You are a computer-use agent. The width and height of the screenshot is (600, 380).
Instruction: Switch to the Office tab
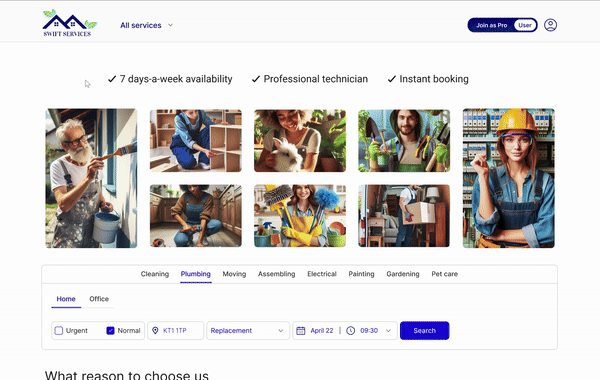pos(99,299)
